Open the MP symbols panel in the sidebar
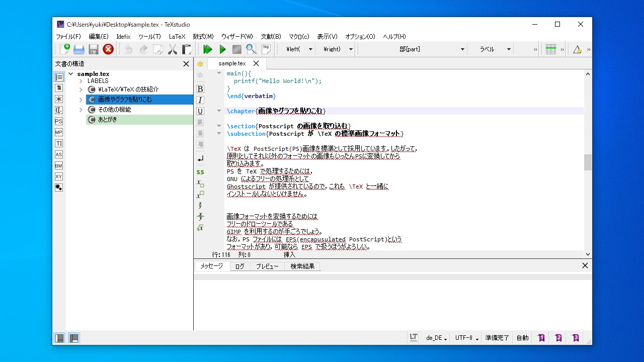This screenshot has height=362, width=644. pos(59,132)
